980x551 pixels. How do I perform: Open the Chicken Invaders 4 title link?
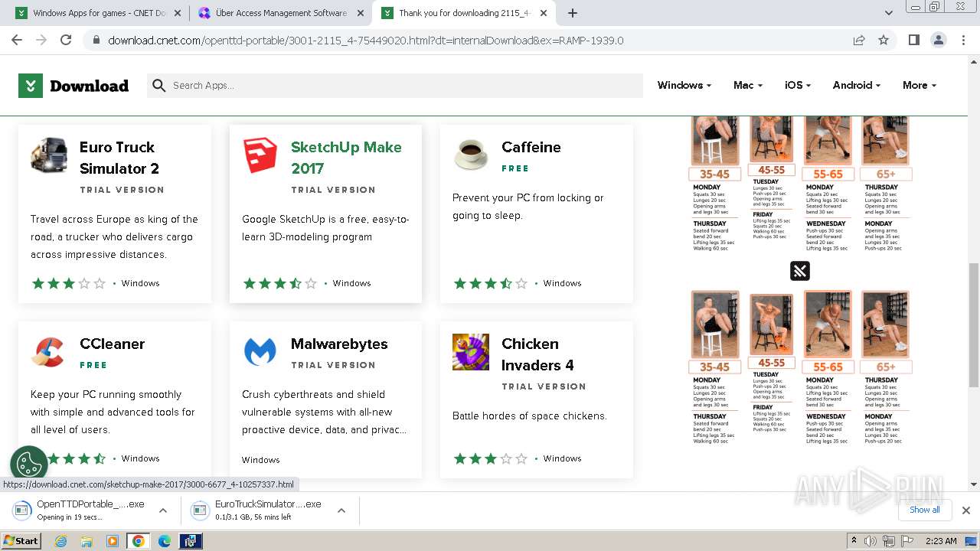pos(537,354)
